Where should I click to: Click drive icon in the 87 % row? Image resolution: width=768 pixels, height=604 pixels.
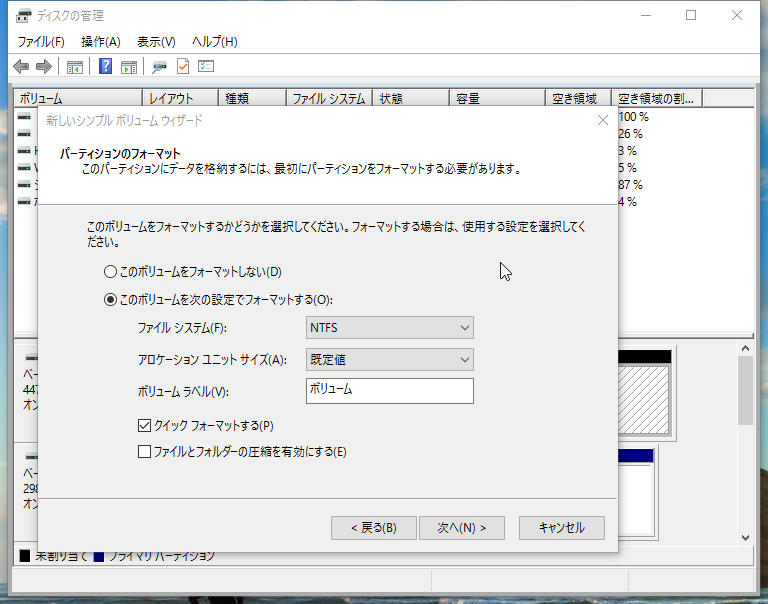coord(24,184)
